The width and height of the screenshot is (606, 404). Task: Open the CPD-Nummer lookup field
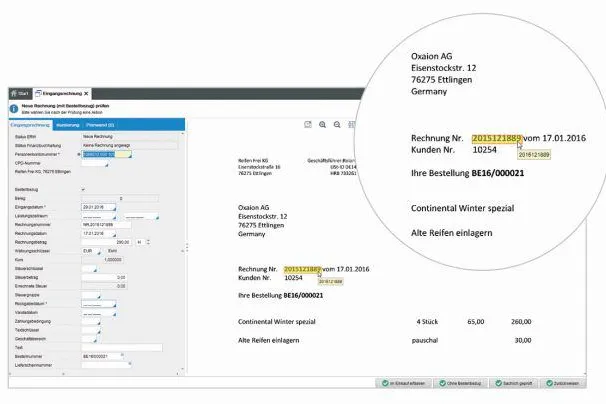coord(95,163)
